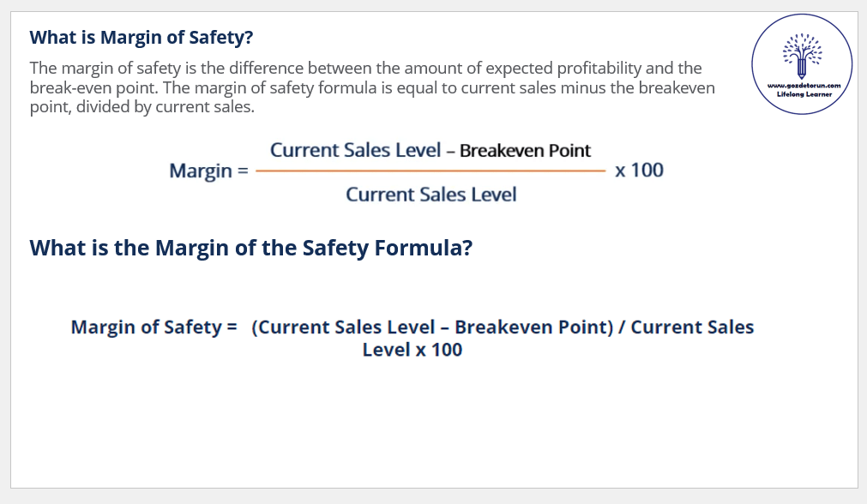Viewport: 867px width, 504px height.
Task: Click the bold "Margin of Safety =" text
Action: 154,327
